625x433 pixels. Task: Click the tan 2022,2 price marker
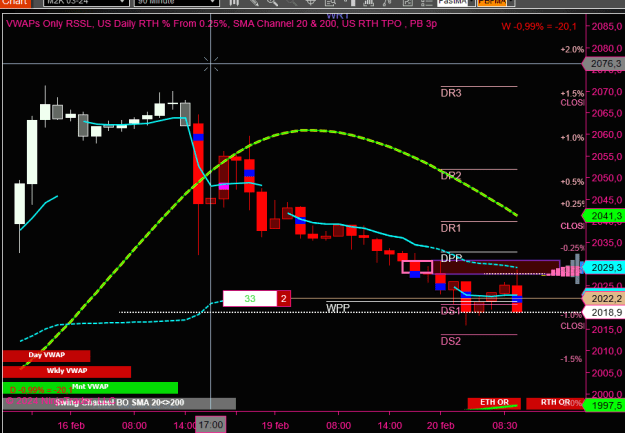(x=604, y=299)
